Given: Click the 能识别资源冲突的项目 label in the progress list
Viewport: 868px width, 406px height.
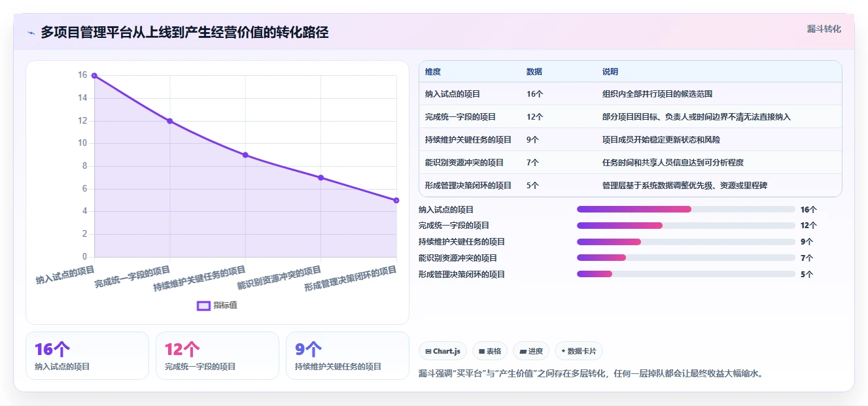Looking at the screenshot, I should click(458, 258).
